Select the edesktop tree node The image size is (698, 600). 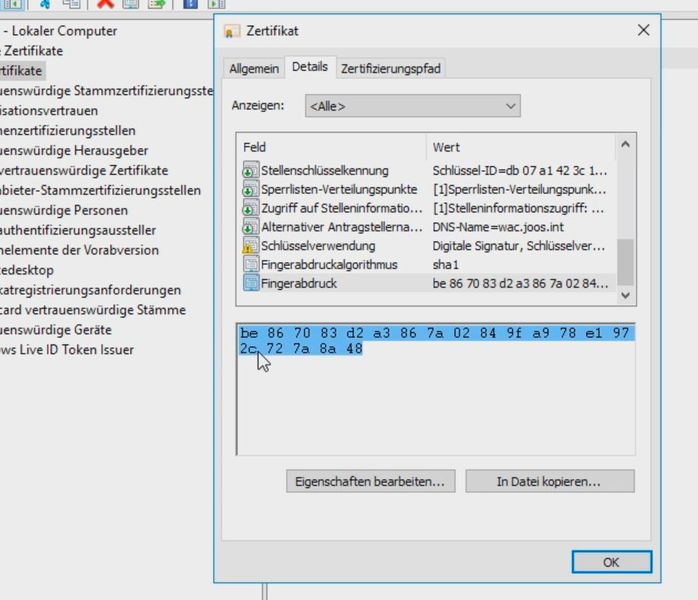27,270
